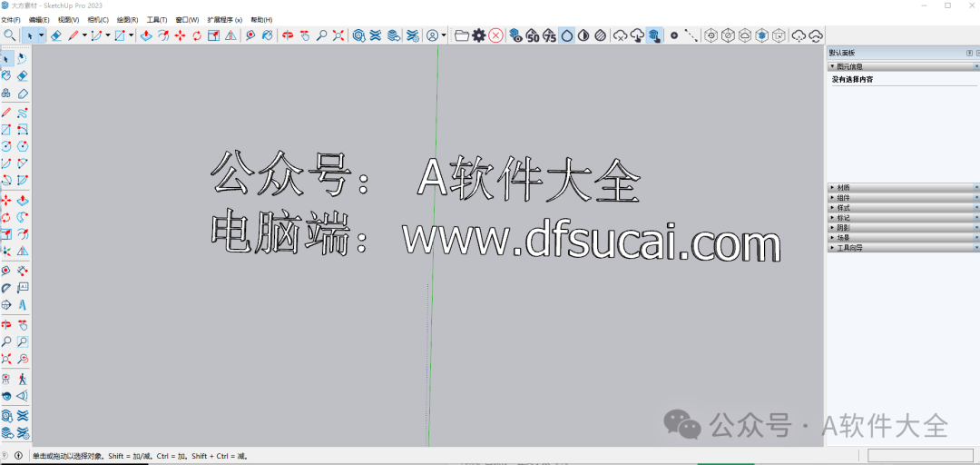The image size is (980, 465).
Task: Expand the 阴影 panel section
Action: point(903,227)
